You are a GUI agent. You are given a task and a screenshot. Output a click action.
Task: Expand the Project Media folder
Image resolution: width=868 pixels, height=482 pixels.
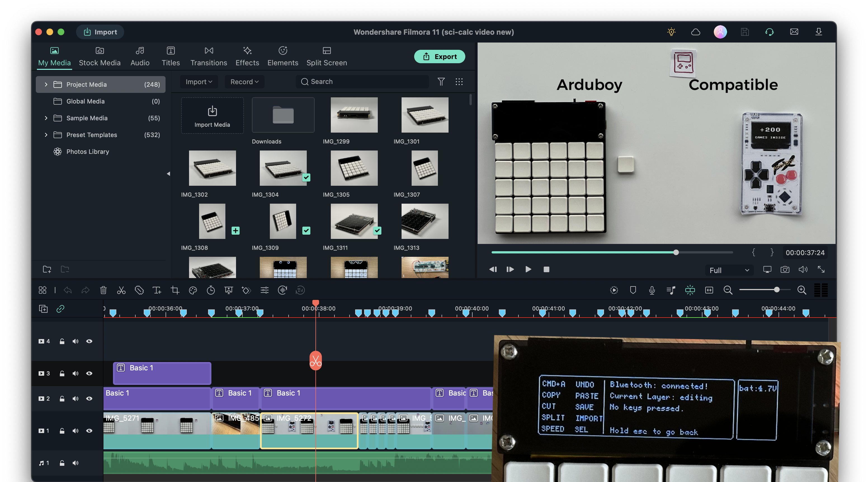pos(46,84)
